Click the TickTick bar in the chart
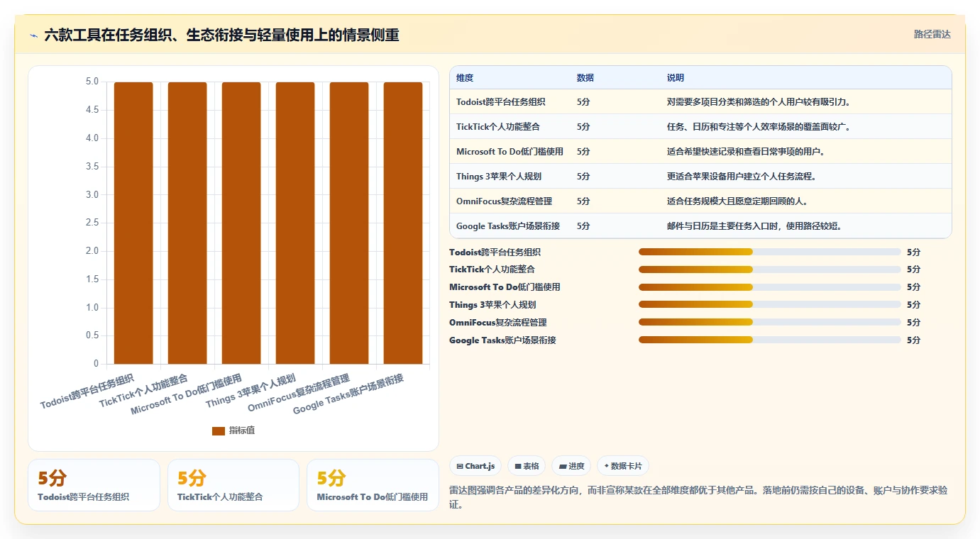The image size is (980, 539). coord(187,223)
